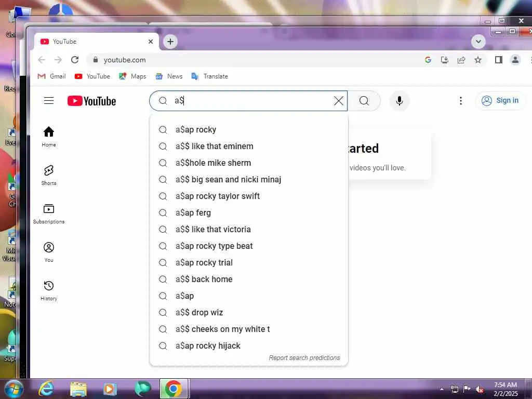Show hidden system tray icons arrow

click(x=442, y=390)
